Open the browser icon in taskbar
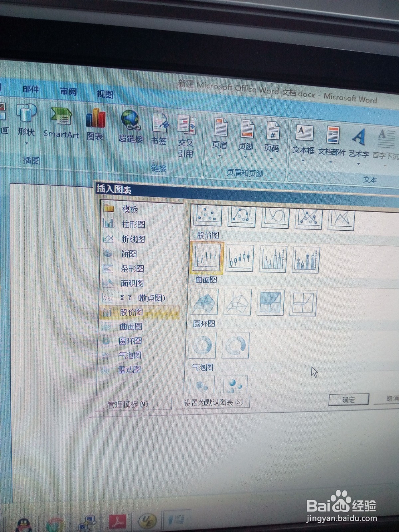Viewport: 399px width, 532px height. [x=55, y=524]
